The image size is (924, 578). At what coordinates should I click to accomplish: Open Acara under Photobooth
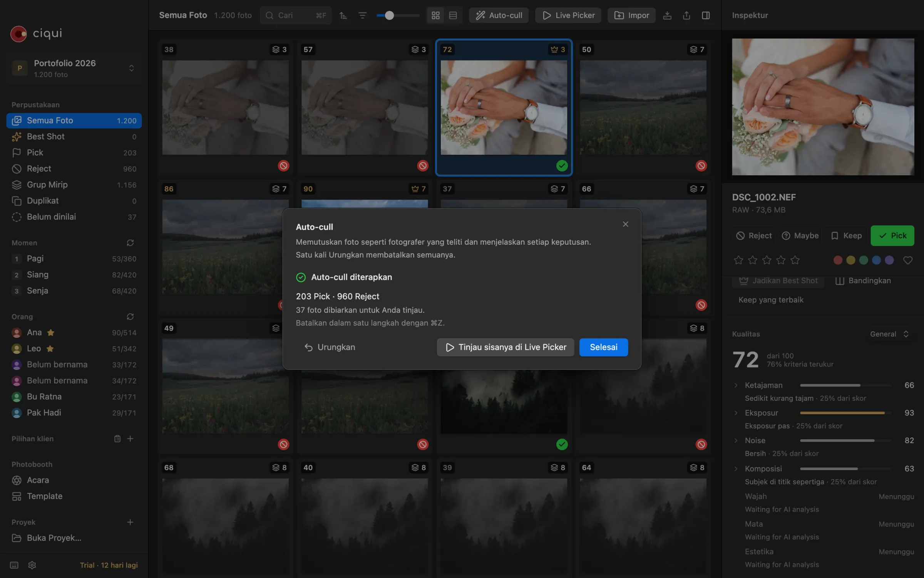pyautogui.click(x=74, y=480)
